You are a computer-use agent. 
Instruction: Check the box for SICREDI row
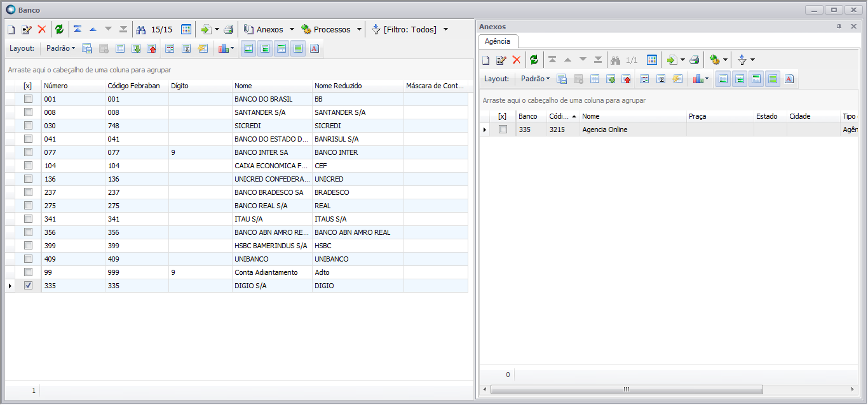(x=28, y=126)
